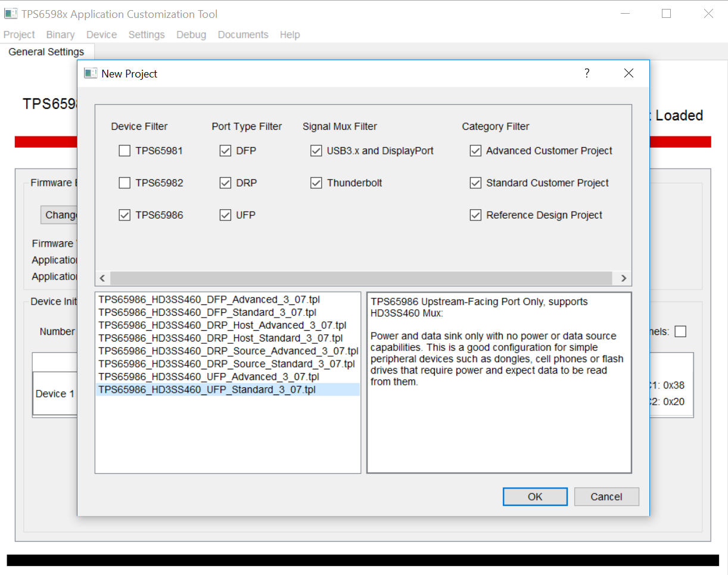
Task: Enable the TPS65982 device filter checkbox
Action: click(x=125, y=183)
